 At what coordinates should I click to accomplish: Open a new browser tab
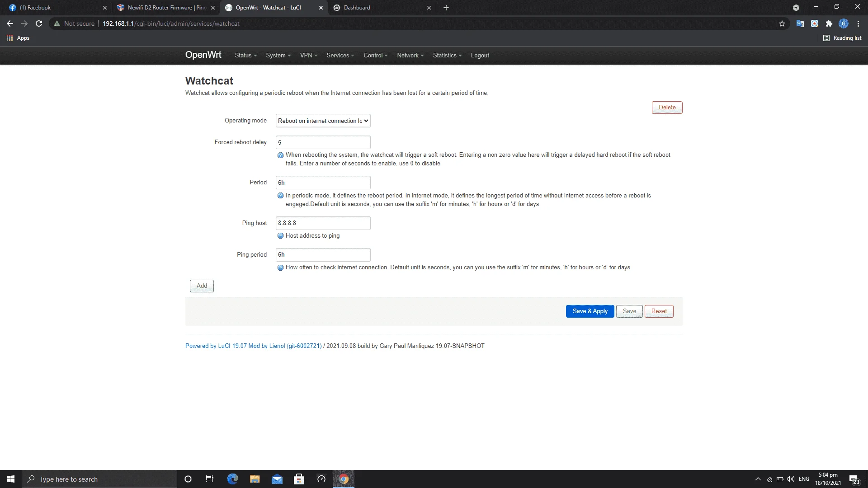coord(446,8)
